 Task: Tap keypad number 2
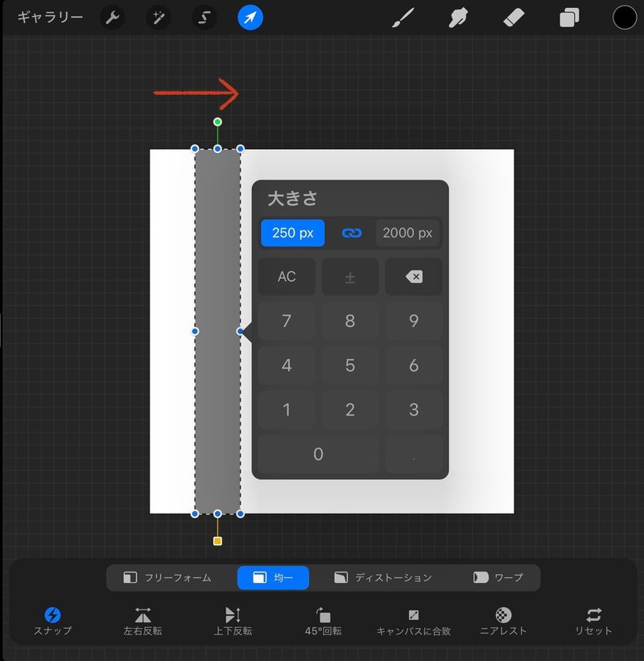(x=350, y=409)
